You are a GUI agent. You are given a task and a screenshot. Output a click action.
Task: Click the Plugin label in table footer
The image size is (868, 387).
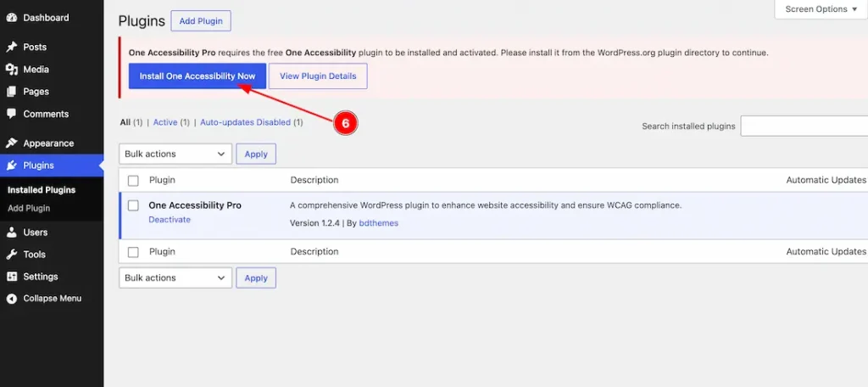coord(162,252)
